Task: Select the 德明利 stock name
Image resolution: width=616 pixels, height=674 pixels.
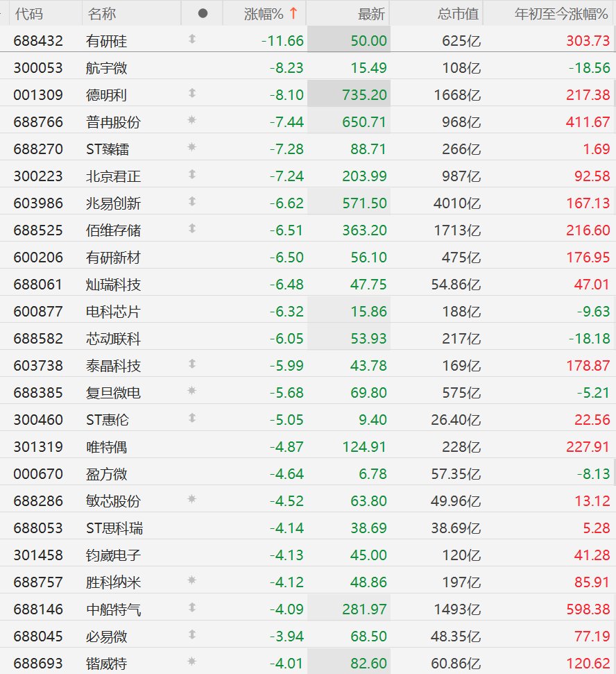Action: (107, 95)
